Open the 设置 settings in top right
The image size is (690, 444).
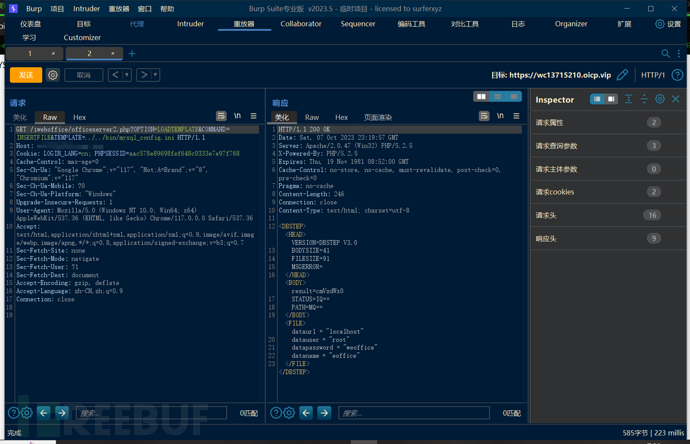pos(667,24)
